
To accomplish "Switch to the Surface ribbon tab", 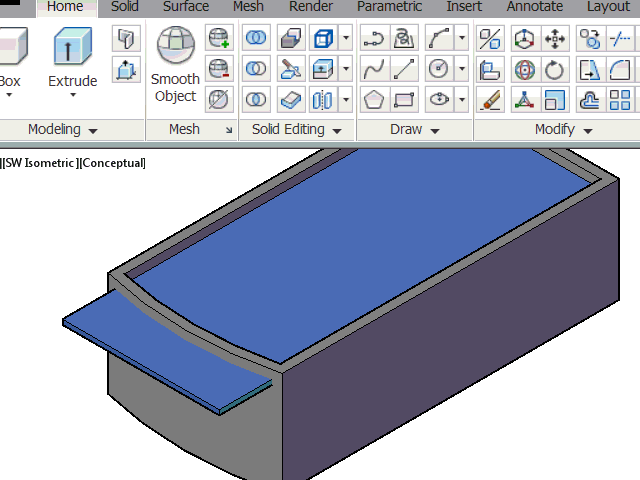I will 186,7.
